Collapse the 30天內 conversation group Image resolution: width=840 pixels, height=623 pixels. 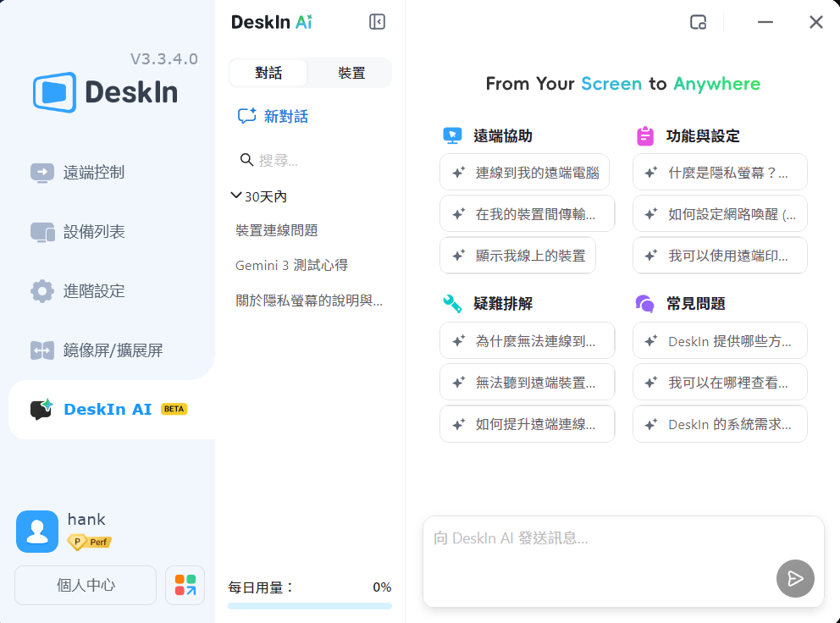[x=236, y=196]
